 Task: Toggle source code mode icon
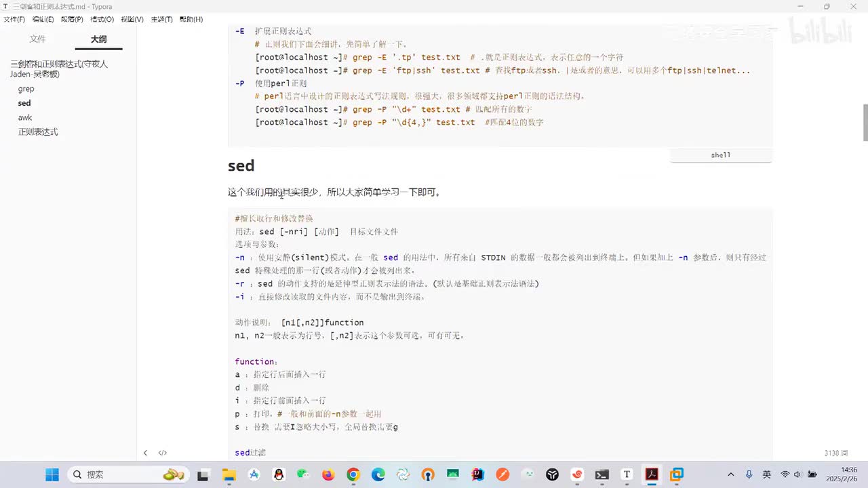pos(163,453)
